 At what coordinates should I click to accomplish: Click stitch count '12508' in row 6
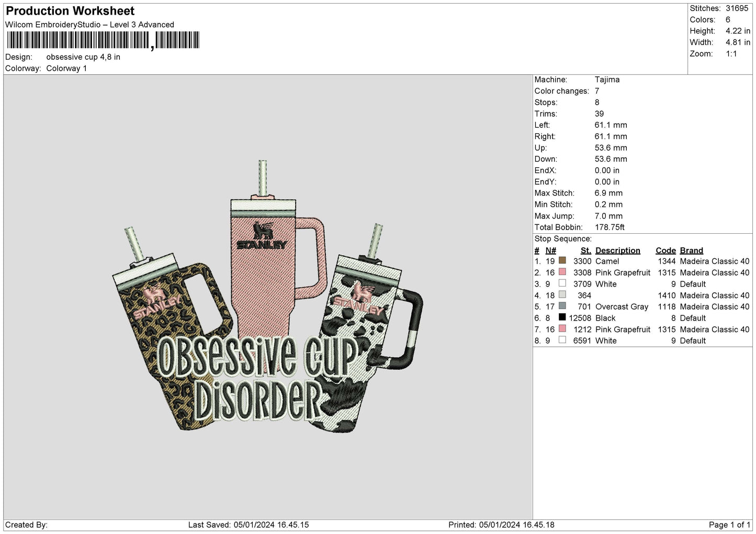pyautogui.click(x=580, y=318)
